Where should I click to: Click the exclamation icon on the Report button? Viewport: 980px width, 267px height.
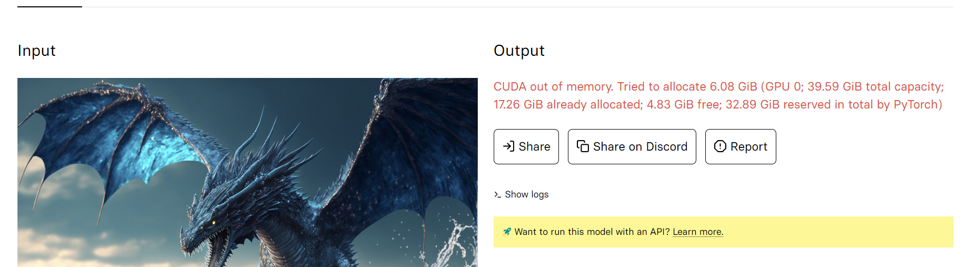point(720,146)
